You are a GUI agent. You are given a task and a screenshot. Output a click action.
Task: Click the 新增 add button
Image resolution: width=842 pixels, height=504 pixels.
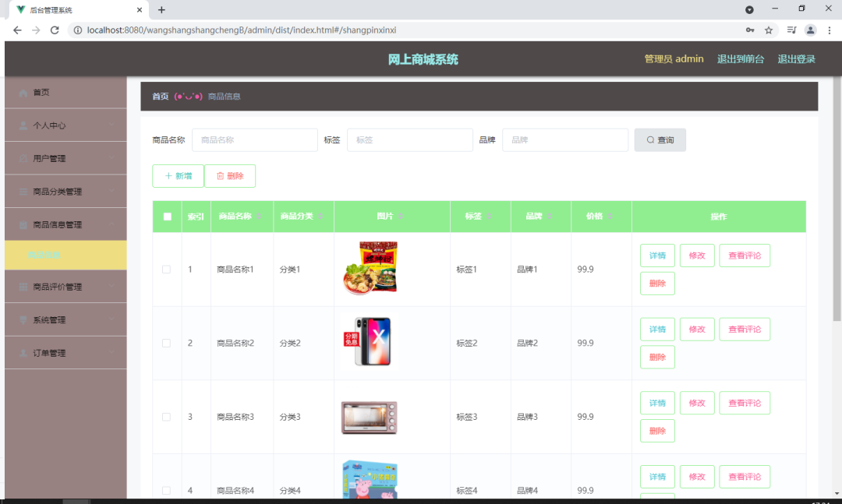pyautogui.click(x=178, y=176)
